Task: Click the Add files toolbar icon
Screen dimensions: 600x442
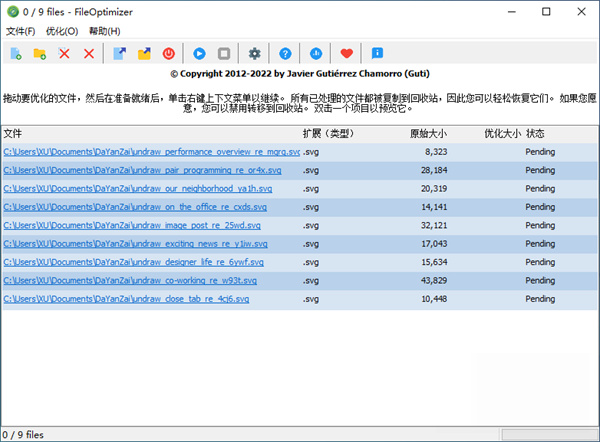Action: pos(16,53)
